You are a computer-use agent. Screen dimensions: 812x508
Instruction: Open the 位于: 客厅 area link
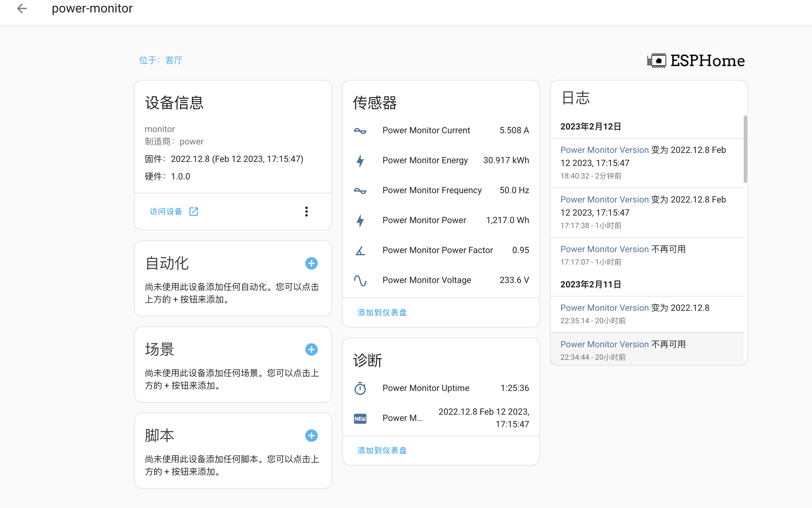pos(161,61)
